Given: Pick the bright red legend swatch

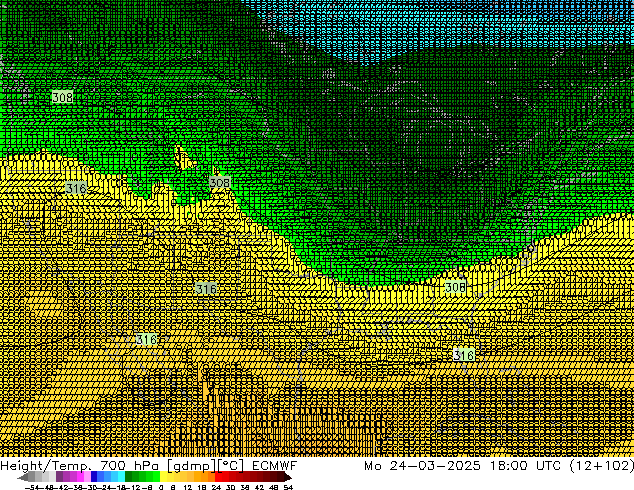Looking at the screenshot, I should click(x=218, y=476).
